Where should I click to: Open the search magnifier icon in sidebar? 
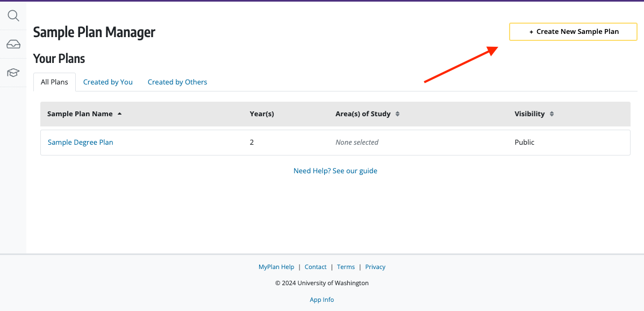pos(13,16)
